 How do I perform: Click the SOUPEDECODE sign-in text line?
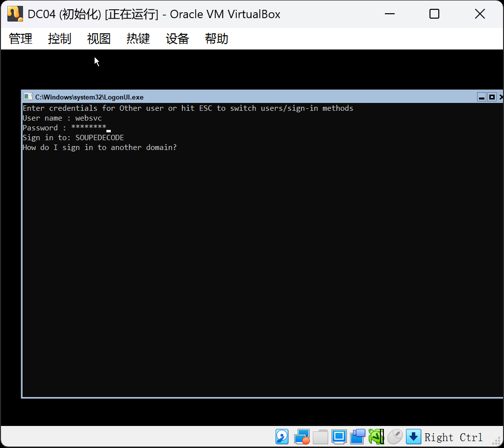(x=73, y=137)
